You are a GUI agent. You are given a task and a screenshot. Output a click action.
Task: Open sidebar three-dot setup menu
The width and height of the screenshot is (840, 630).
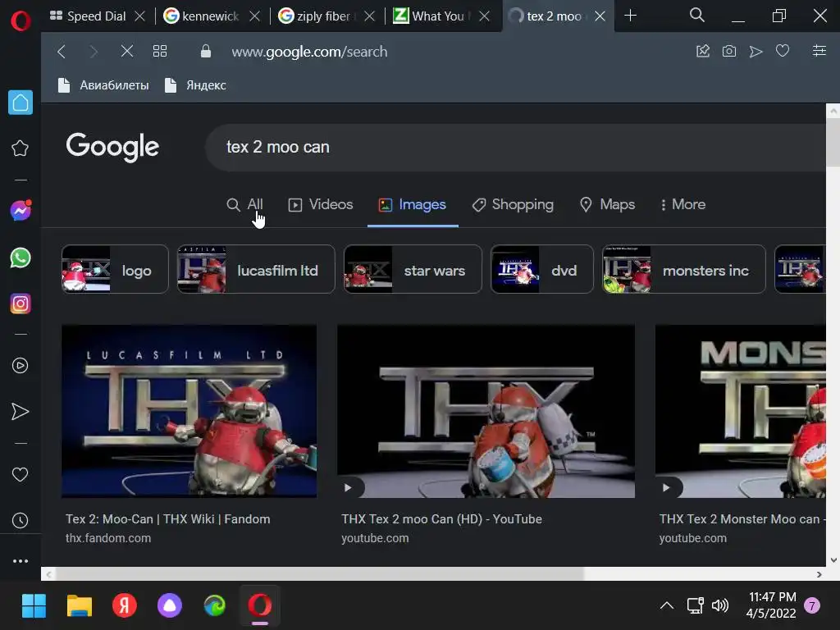[21, 561]
